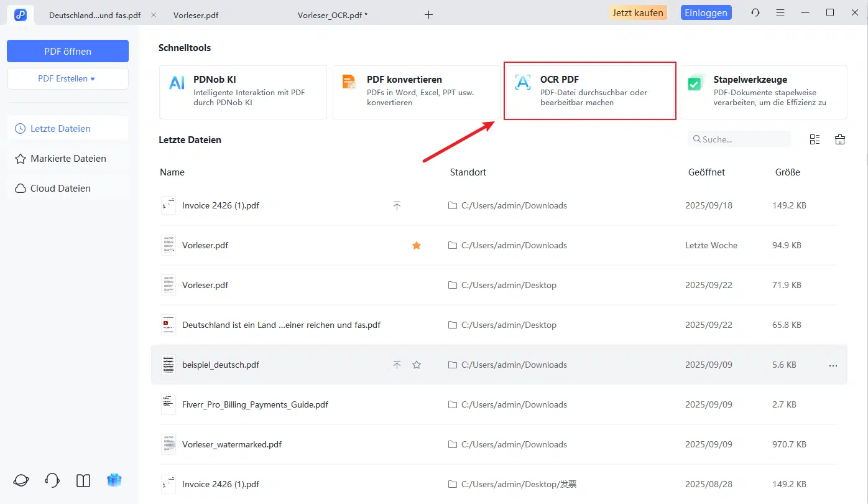Open the hamburger menu in title bar
Image resolution: width=868 pixels, height=504 pixels.
780,13
